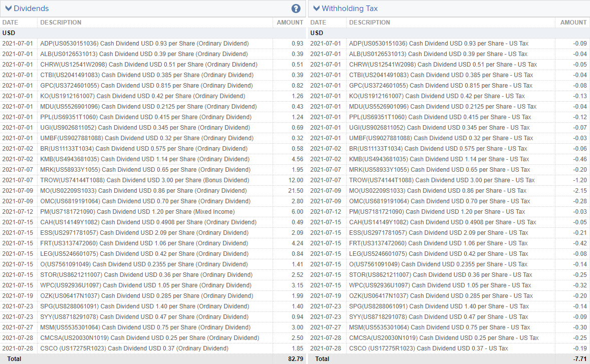Click the Dividends DATE column header
The width and height of the screenshot is (590, 364).
point(10,23)
